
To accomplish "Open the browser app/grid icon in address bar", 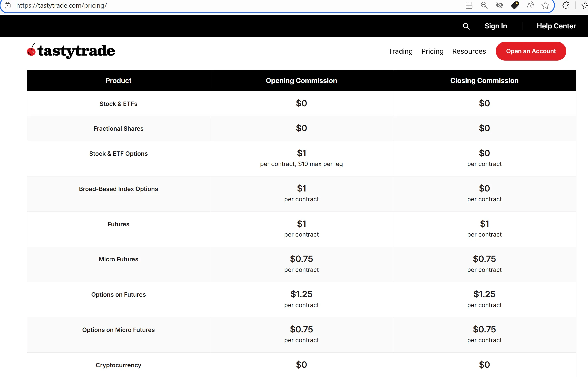I will pyautogui.click(x=469, y=5).
